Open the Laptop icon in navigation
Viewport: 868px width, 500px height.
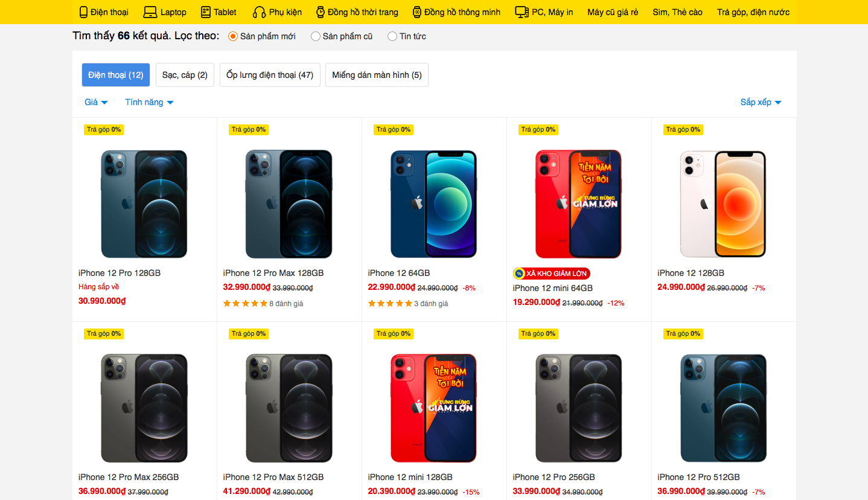coord(150,12)
